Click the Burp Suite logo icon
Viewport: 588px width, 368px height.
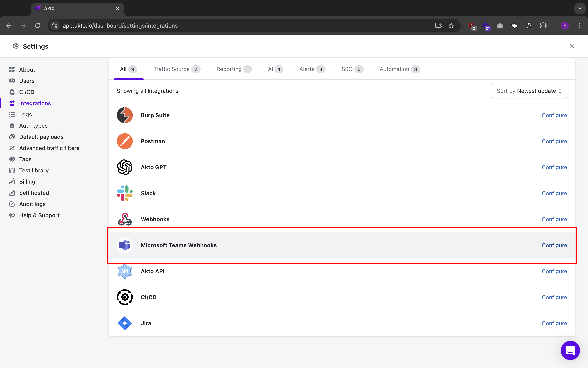(x=125, y=115)
